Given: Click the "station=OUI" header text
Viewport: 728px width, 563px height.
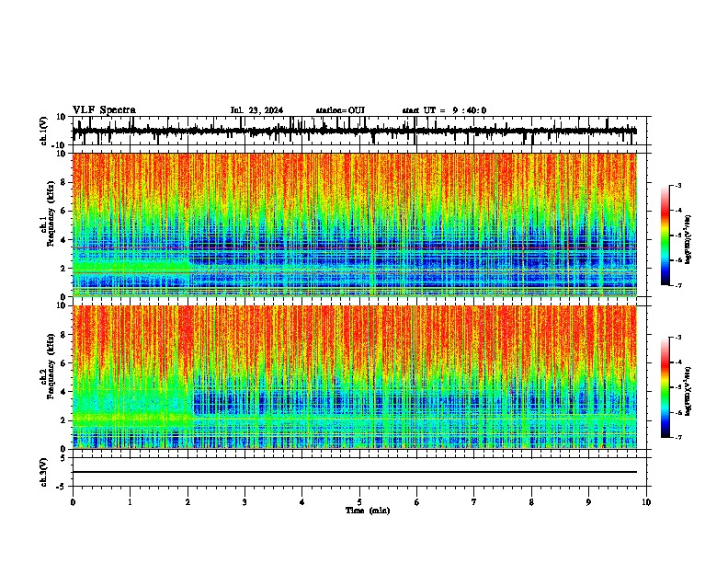Looking at the screenshot, I should 340,110.
